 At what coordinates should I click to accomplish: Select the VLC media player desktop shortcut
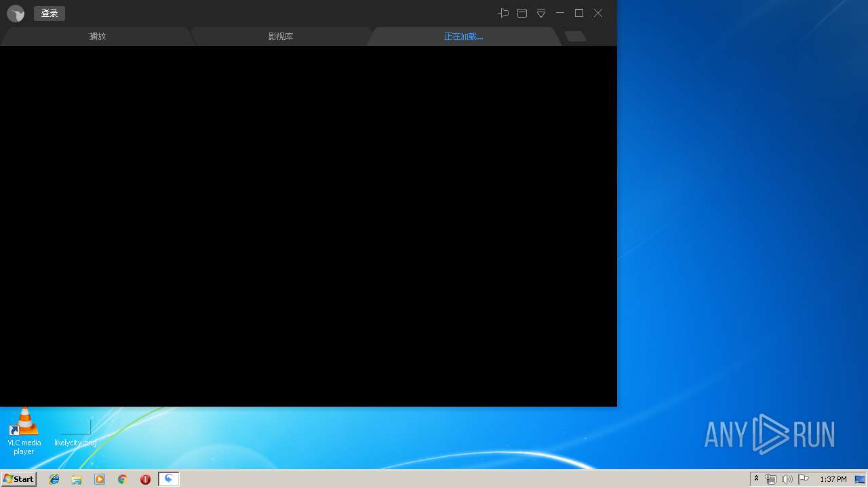[x=24, y=431]
